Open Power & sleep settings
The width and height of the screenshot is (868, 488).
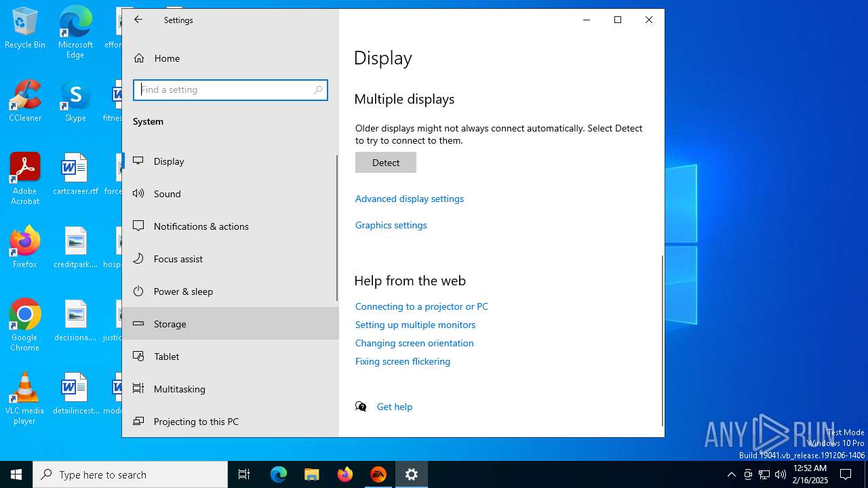click(231, 291)
